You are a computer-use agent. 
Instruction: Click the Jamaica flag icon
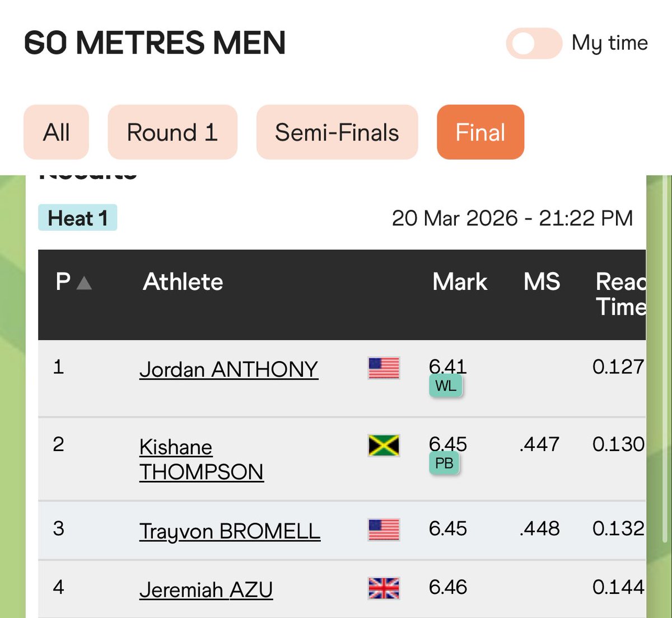pyautogui.click(x=384, y=446)
